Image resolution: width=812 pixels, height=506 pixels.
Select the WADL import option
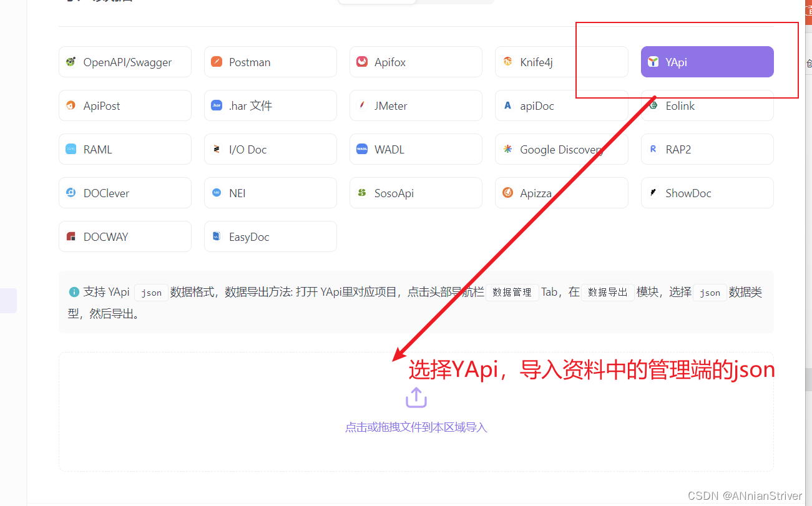pyautogui.click(x=415, y=149)
